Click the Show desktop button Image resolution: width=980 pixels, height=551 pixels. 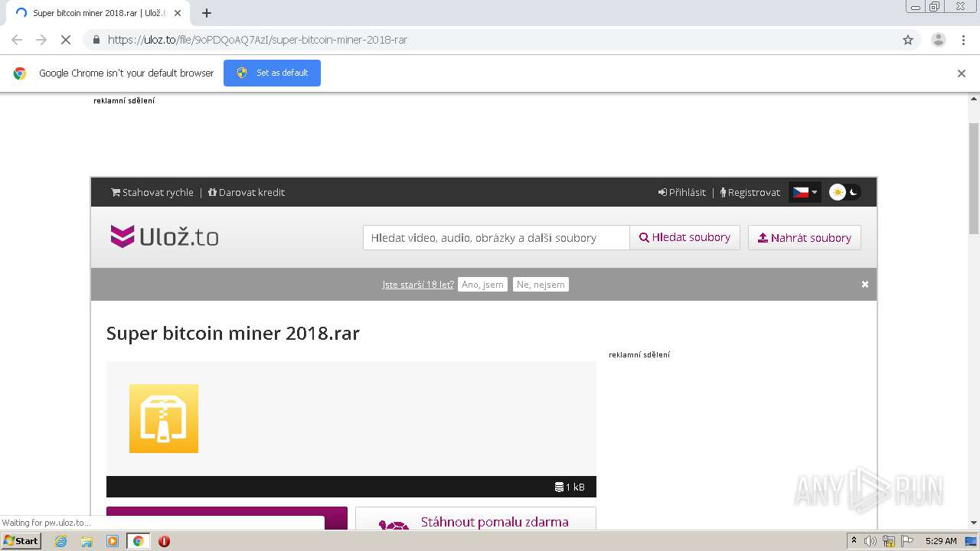tap(972, 541)
